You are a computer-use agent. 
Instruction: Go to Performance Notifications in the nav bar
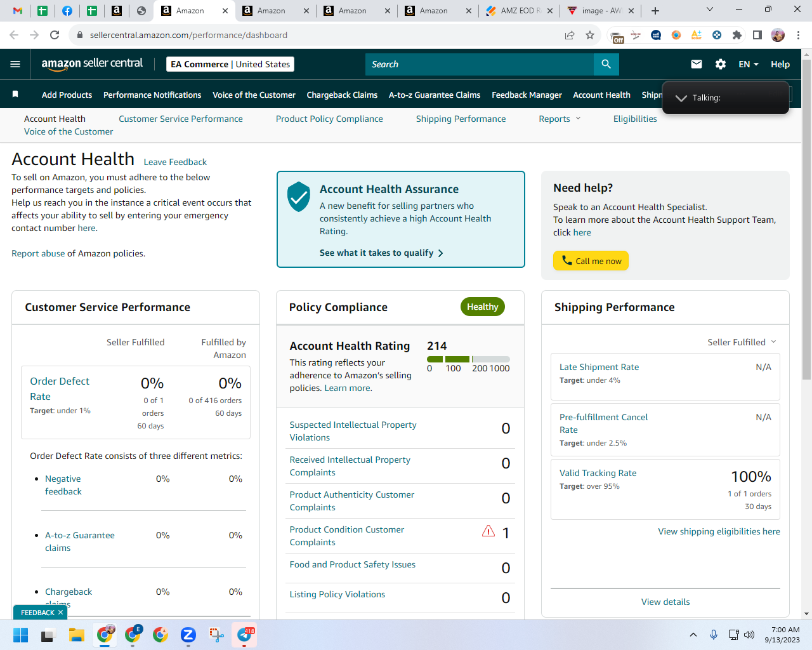pos(152,95)
